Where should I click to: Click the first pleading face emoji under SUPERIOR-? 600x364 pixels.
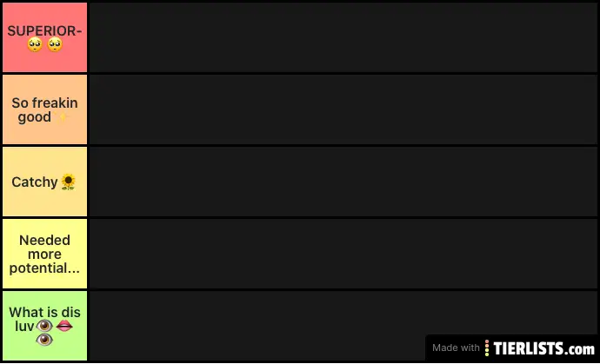[35, 44]
